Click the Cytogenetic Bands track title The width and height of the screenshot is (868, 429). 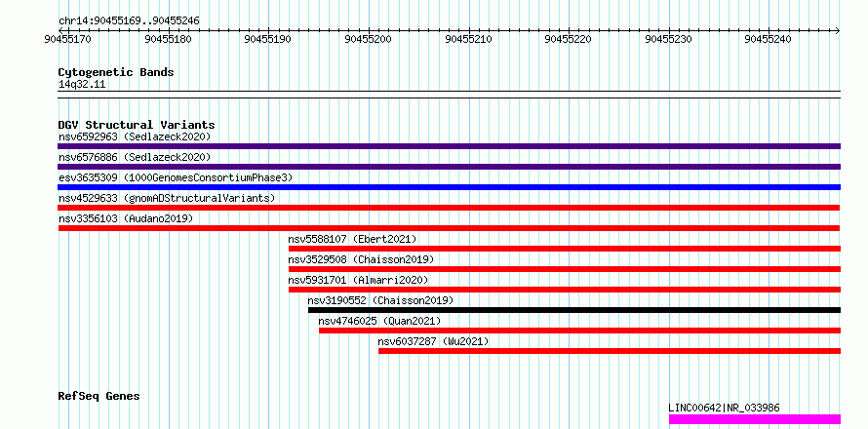(116, 72)
